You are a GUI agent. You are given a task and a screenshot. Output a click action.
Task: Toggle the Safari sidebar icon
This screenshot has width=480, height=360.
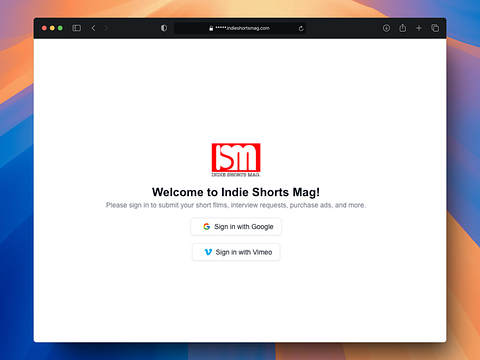(77, 28)
